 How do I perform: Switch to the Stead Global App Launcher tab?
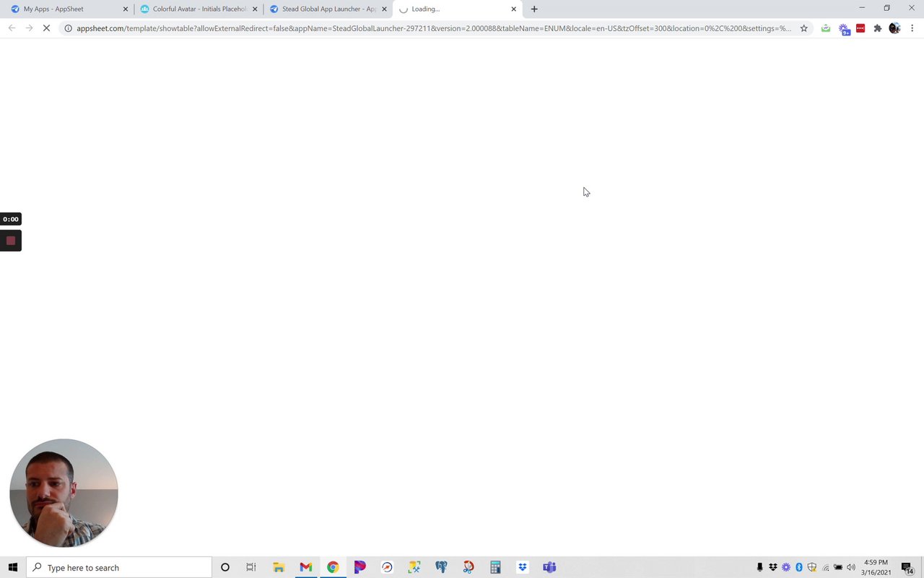click(x=328, y=9)
